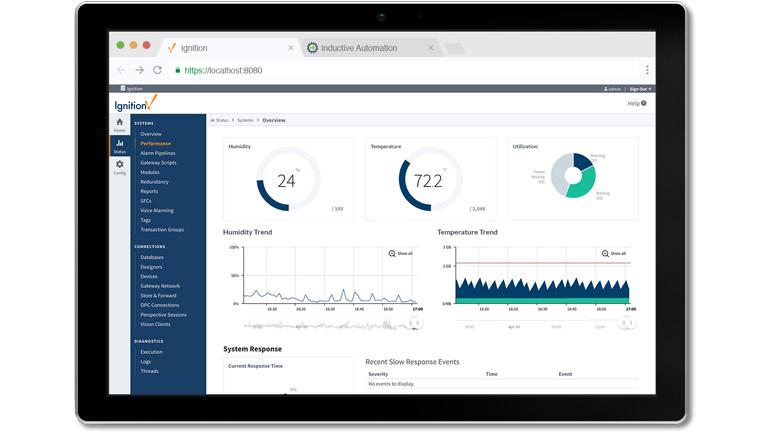
Task: Open Gateway Network under Connections
Action: click(160, 286)
